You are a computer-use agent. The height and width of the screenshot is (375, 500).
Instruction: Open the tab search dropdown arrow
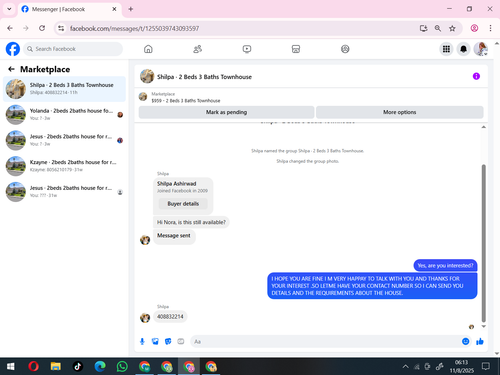[9, 9]
